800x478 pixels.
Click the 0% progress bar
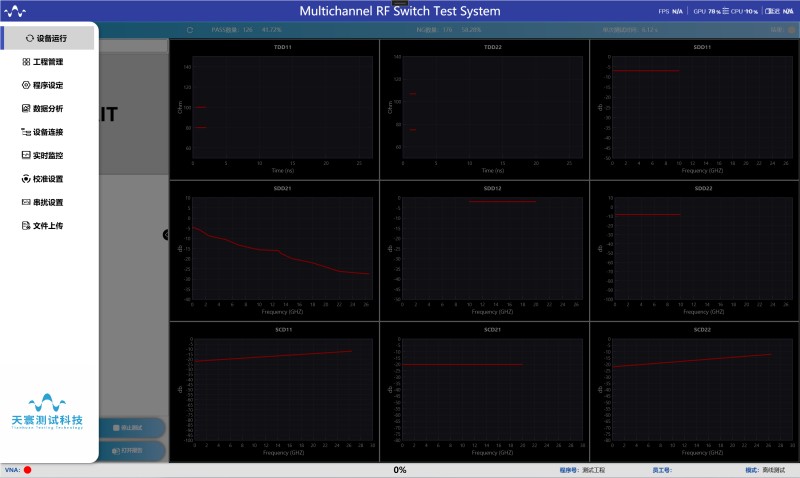point(400,470)
